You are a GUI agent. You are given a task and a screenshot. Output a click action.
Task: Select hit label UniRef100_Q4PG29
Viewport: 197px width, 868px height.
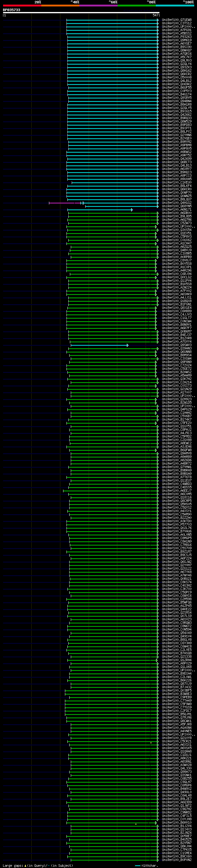tap(176, 410)
